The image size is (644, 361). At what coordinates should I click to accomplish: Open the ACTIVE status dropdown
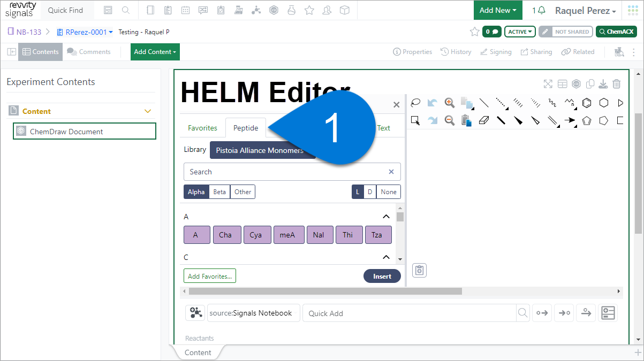(520, 32)
